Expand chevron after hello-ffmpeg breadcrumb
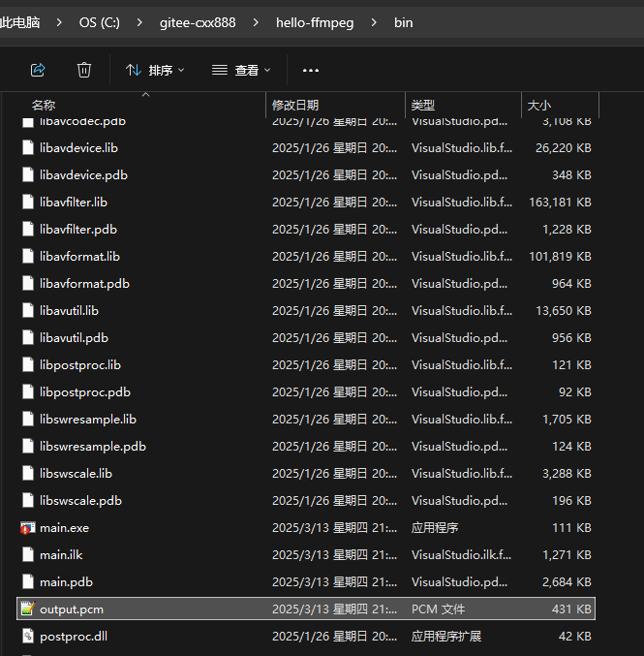Viewport: 644px width, 656px height. (x=374, y=22)
